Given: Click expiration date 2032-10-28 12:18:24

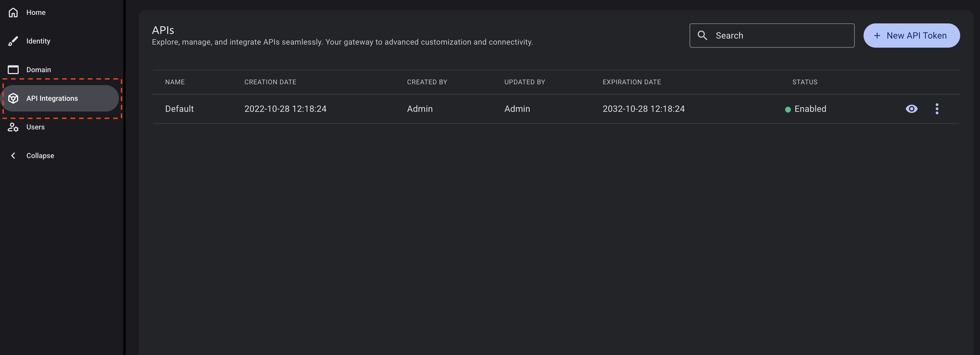Looking at the screenshot, I should pos(643,109).
